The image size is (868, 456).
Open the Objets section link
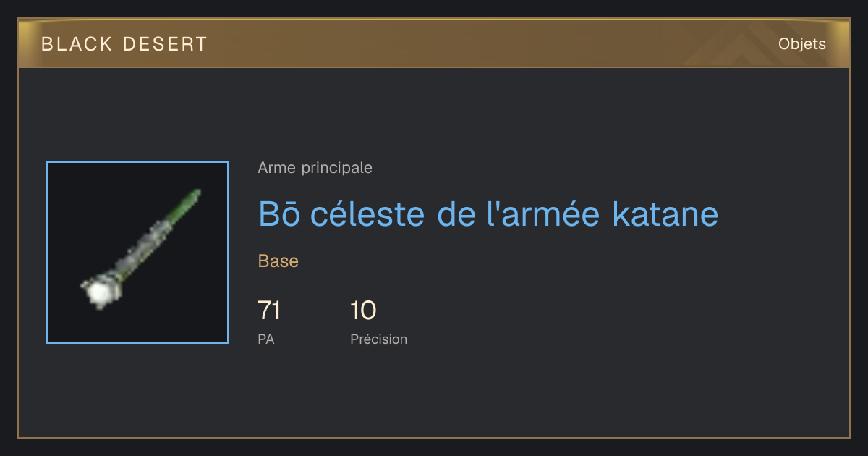[x=802, y=44]
